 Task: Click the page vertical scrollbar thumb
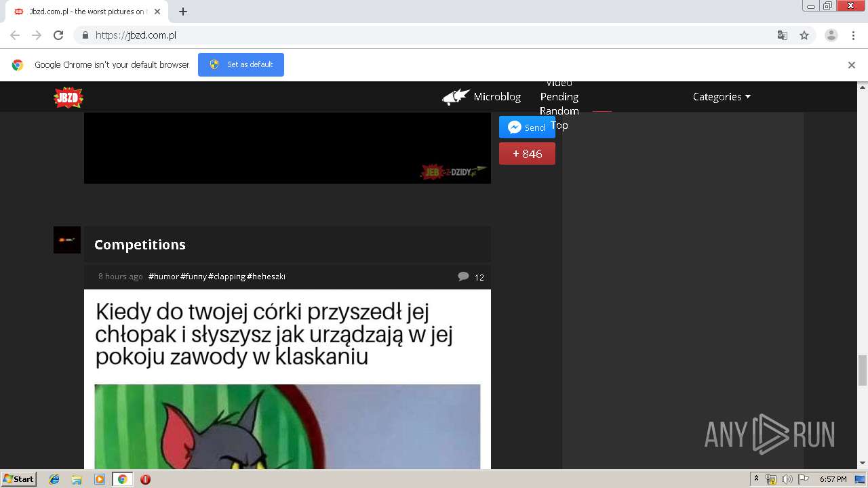(x=863, y=370)
